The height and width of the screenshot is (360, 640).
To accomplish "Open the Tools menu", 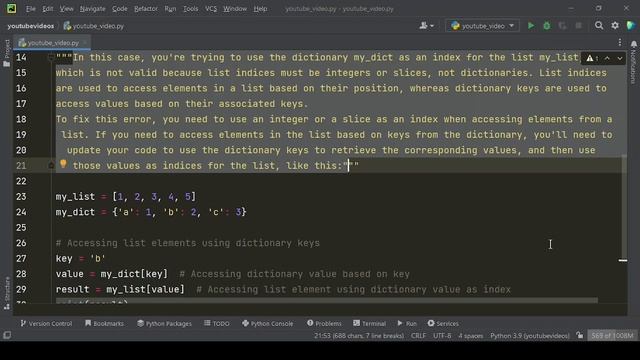I will click(x=190, y=9).
